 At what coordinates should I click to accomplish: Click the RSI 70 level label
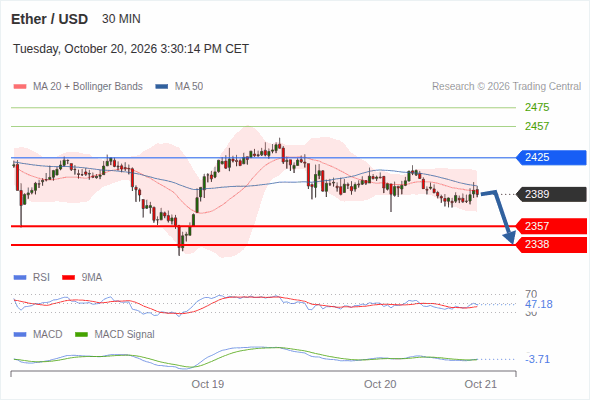click(531, 294)
